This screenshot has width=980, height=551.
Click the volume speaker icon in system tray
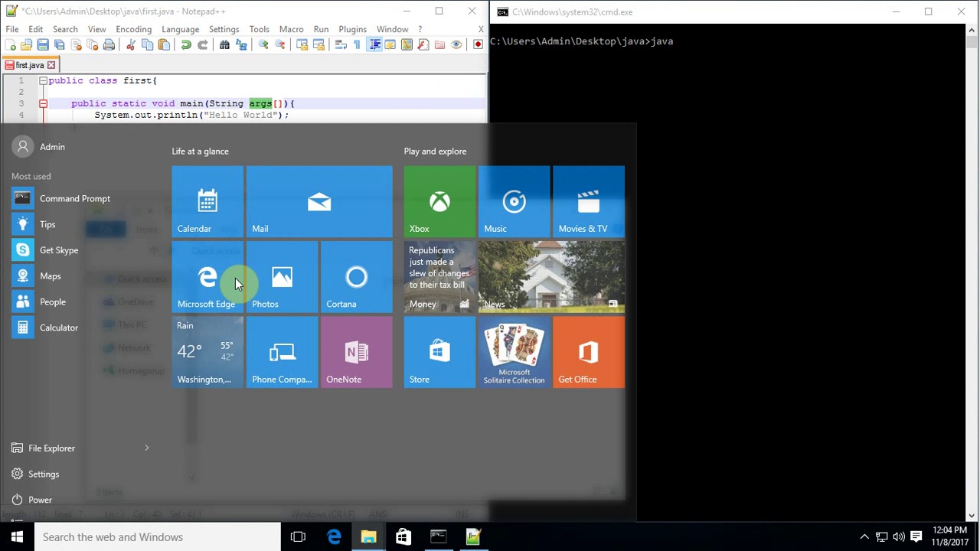(898, 537)
